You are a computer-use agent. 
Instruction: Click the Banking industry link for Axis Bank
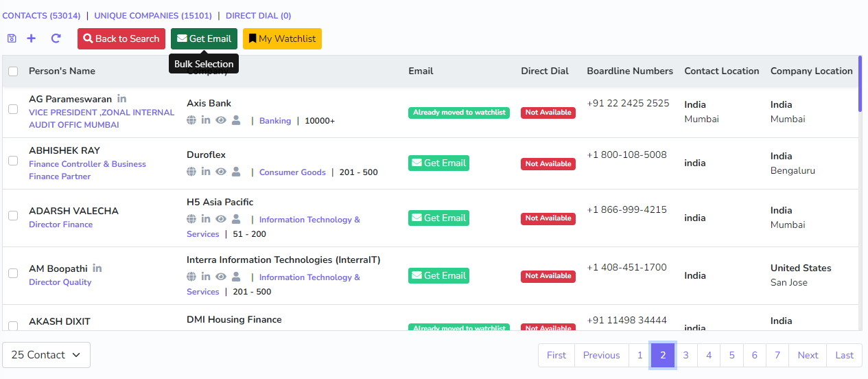pyautogui.click(x=275, y=121)
